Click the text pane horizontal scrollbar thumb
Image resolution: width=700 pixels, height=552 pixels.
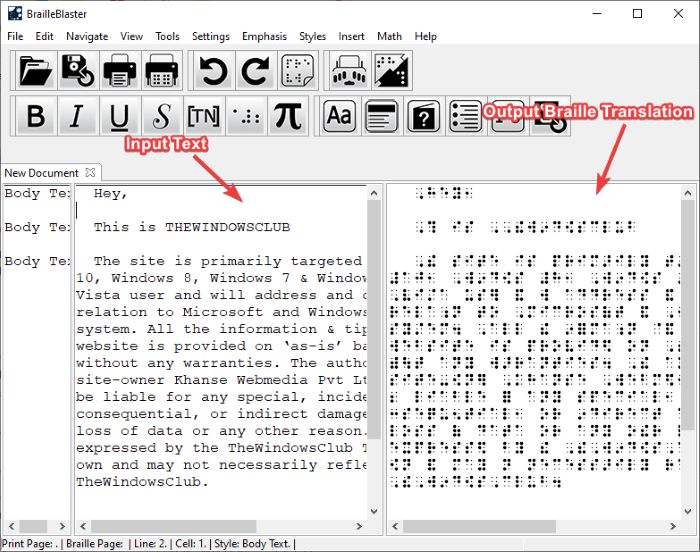click(174, 527)
